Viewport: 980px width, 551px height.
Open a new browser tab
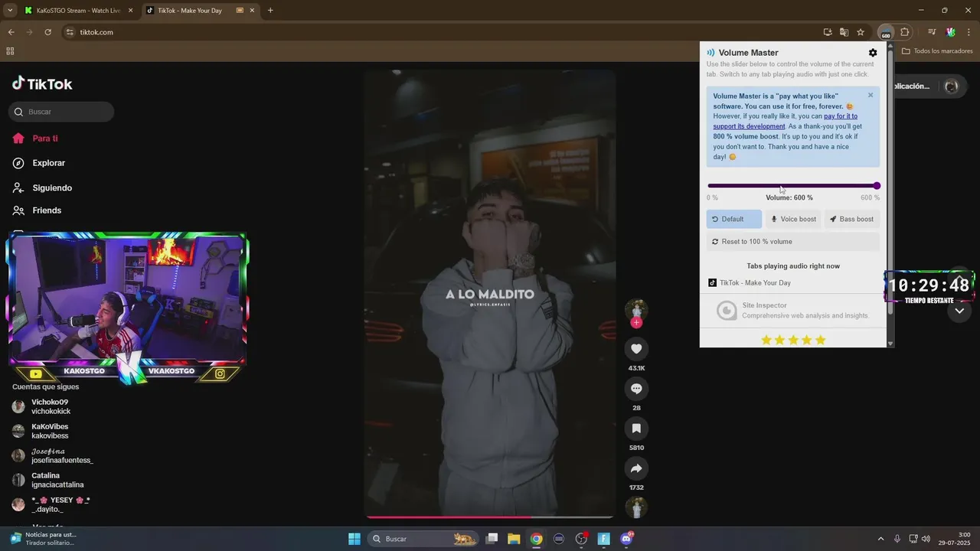coord(270,11)
